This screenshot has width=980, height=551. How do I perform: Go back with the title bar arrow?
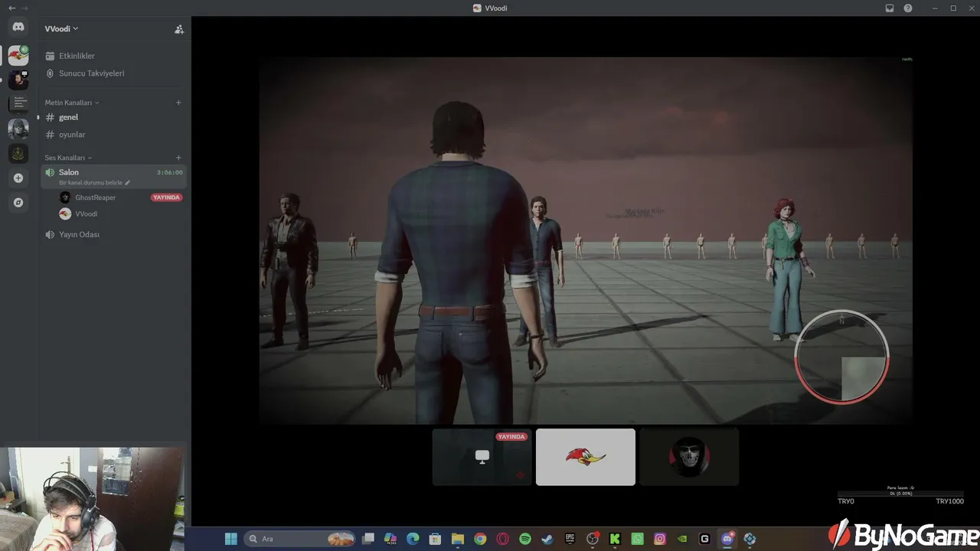tap(11, 8)
